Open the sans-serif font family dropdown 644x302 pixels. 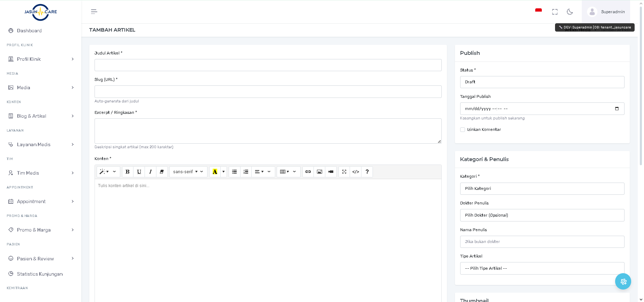point(188,172)
